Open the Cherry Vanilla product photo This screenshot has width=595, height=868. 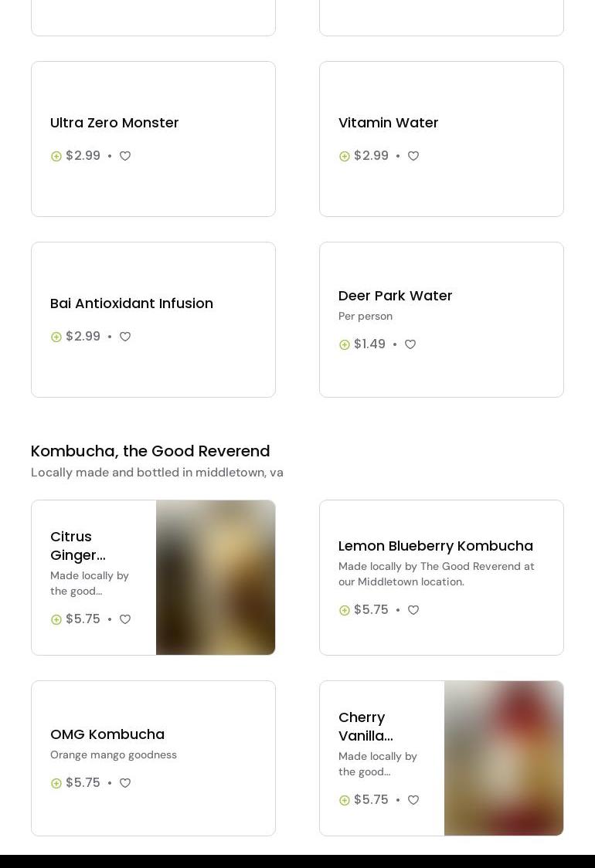[504, 758]
